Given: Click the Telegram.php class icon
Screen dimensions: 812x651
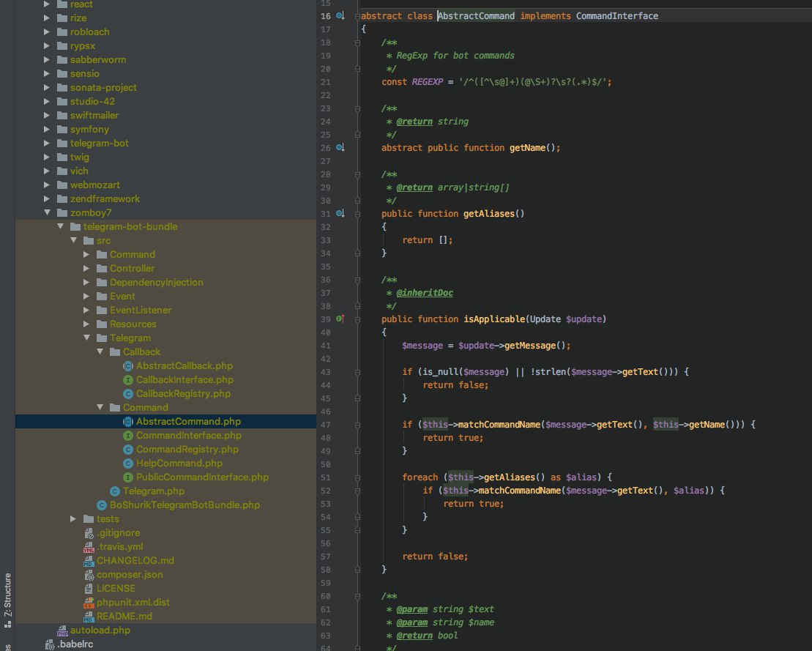Looking at the screenshot, I should 115,491.
